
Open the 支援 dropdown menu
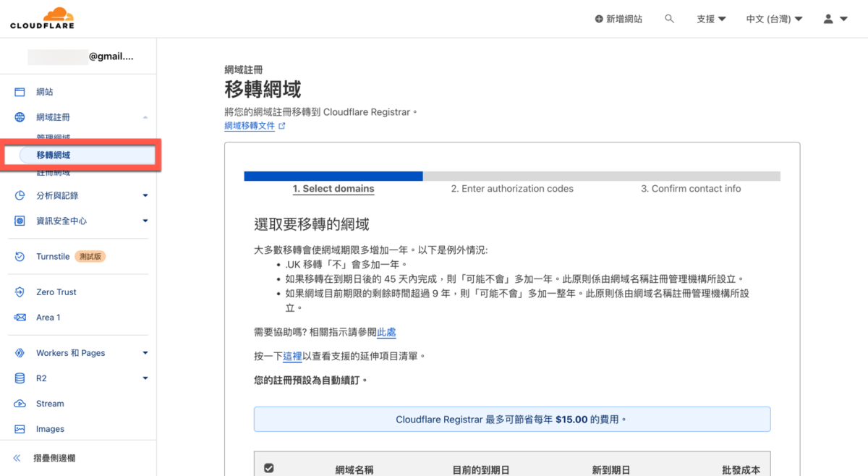click(x=711, y=19)
